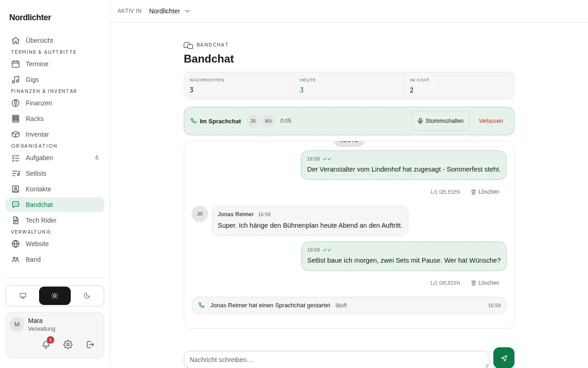Image resolution: width=588 pixels, height=368 pixels.
Task: Open Band in the sidebar
Action: pyautogui.click(x=55, y=259)
